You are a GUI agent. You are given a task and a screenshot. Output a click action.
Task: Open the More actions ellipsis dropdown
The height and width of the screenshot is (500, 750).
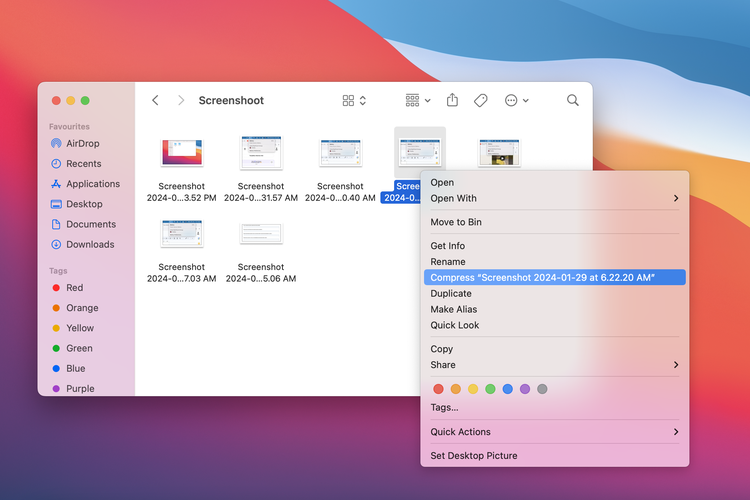516,100
